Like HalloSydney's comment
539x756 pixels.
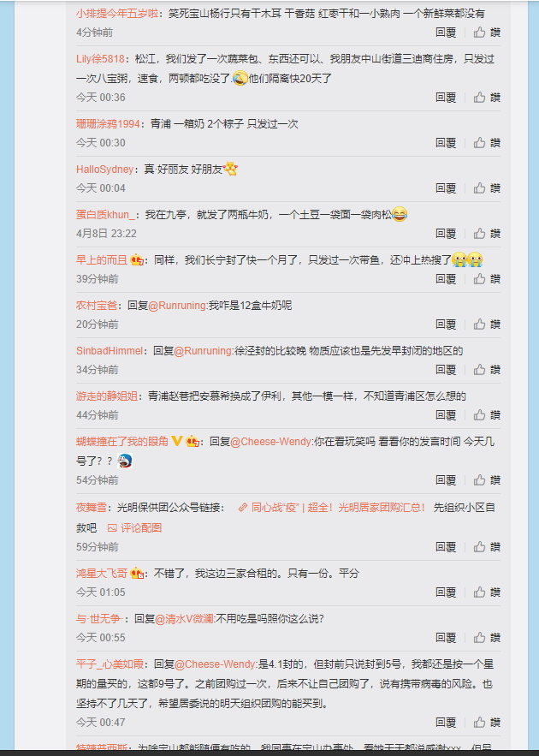[487, 188]
